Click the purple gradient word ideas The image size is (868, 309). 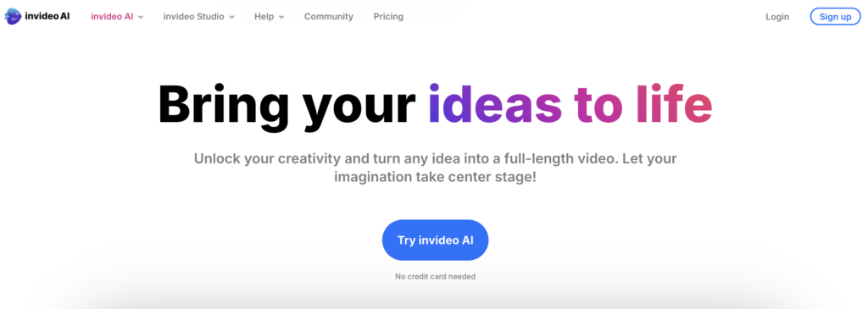(495, 103)
